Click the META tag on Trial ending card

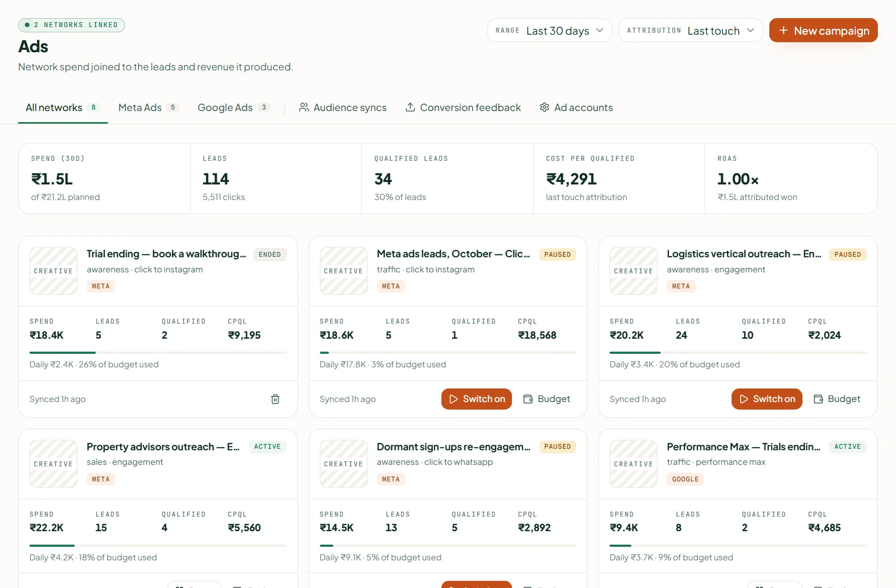point(101,286)
